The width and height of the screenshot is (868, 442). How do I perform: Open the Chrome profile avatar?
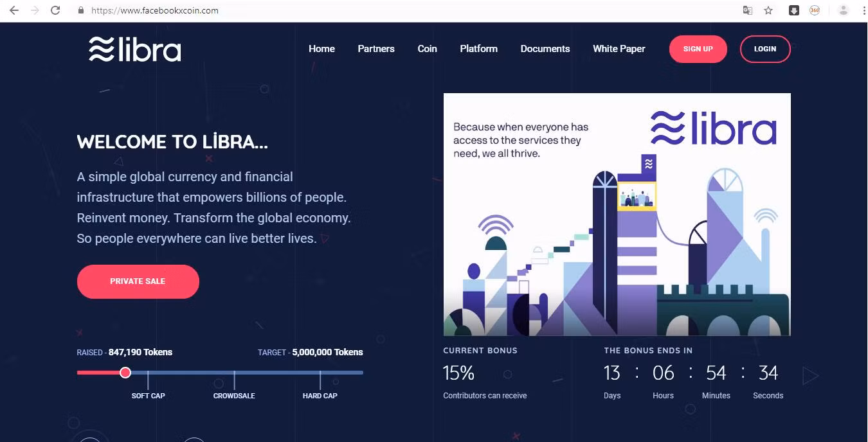844,10
